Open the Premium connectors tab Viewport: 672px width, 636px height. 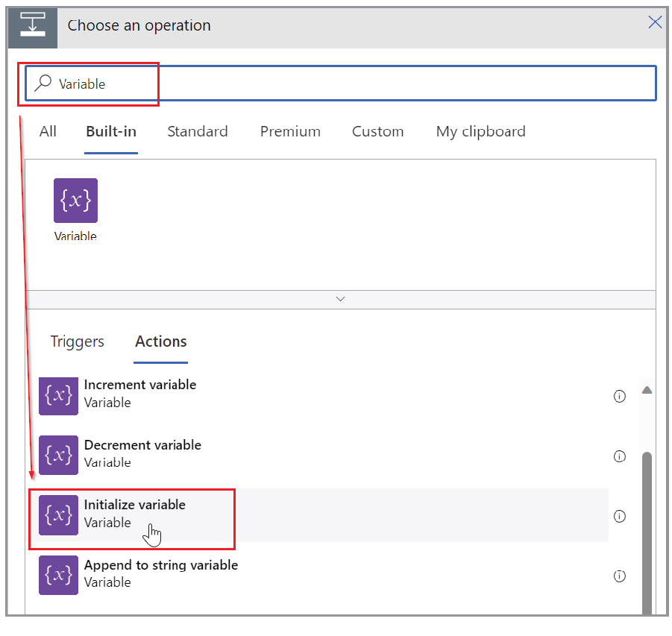[x=290, y=132]
